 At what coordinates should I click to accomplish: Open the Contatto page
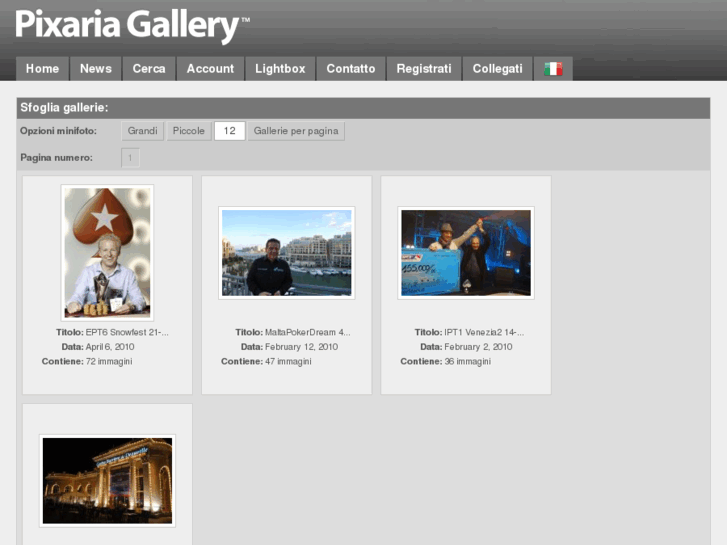351,69
